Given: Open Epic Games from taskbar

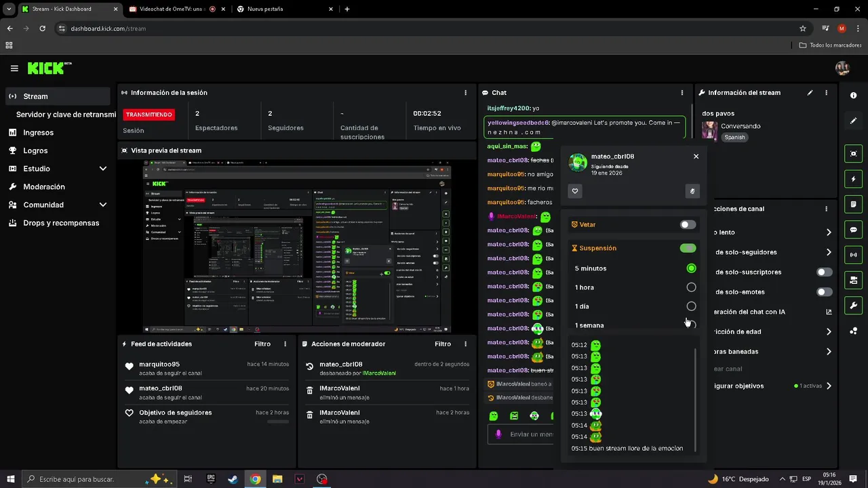Looking at the screenshot, I should pyautogui.click(x=211, y=479).
